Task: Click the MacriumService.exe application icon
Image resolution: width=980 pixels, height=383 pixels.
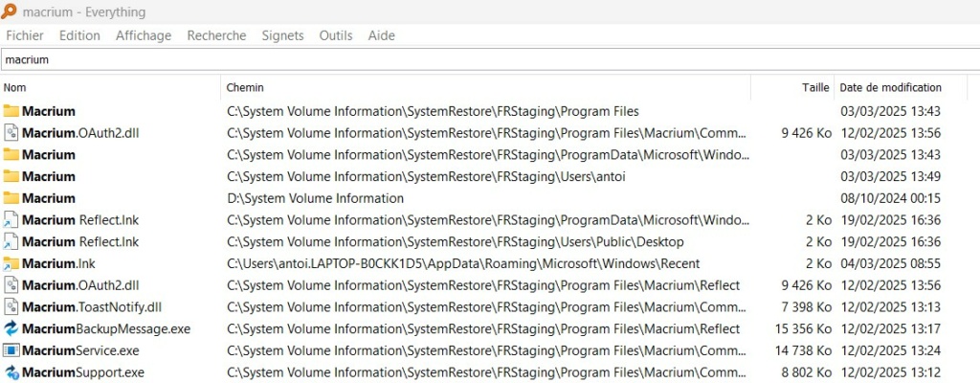Action: pyautogui.click(x=11, y=350)
